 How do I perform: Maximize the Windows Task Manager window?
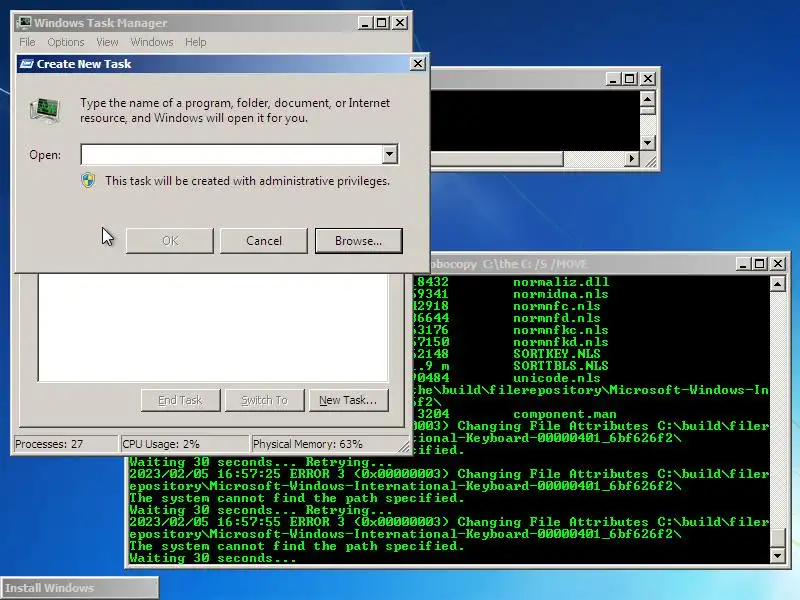382,23
